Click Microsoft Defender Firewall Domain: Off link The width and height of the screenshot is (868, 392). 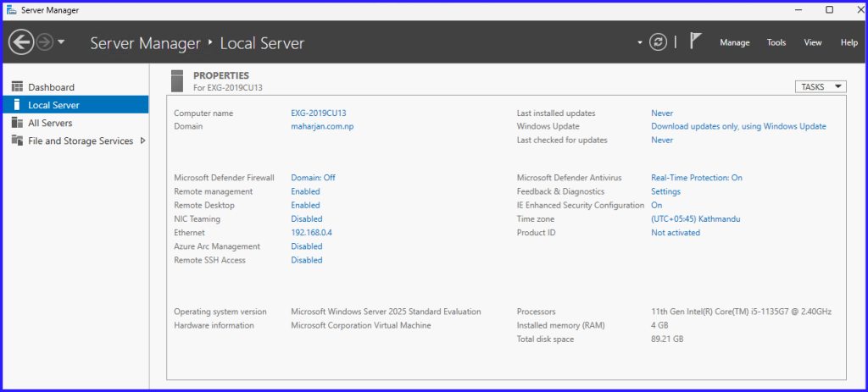[313, 178]
